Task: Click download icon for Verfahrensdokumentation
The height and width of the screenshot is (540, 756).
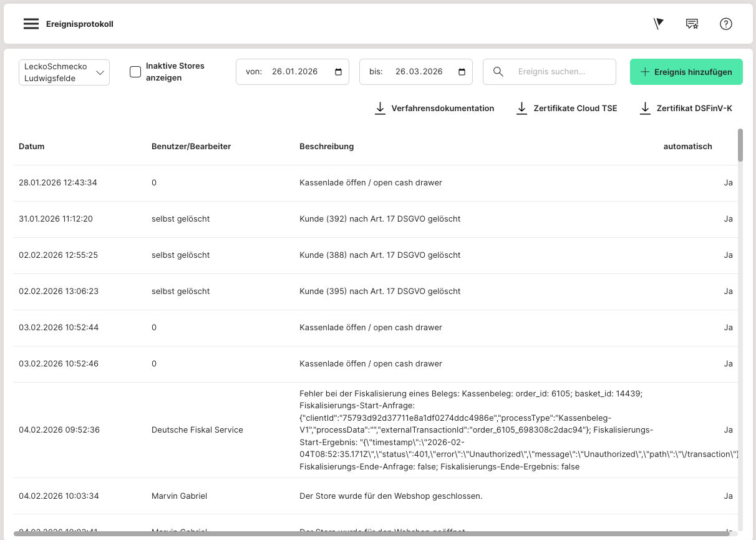Action: point(380,109)
